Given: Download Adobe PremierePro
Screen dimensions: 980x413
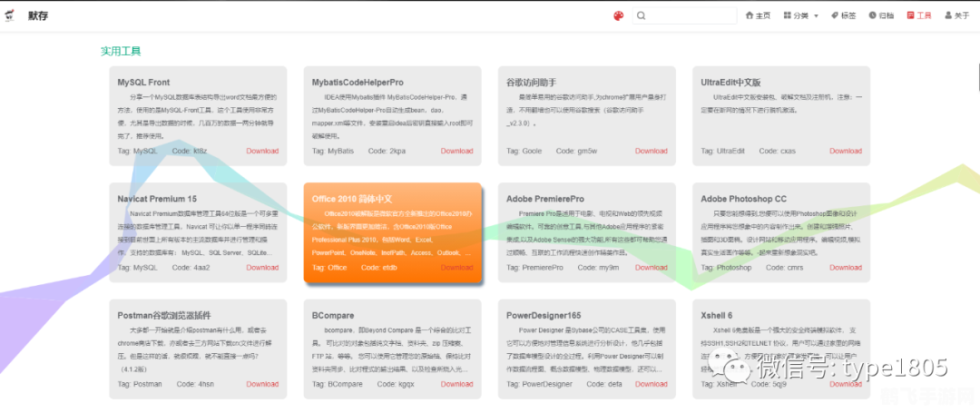Looking at the screenshot, I should [652, 268].
